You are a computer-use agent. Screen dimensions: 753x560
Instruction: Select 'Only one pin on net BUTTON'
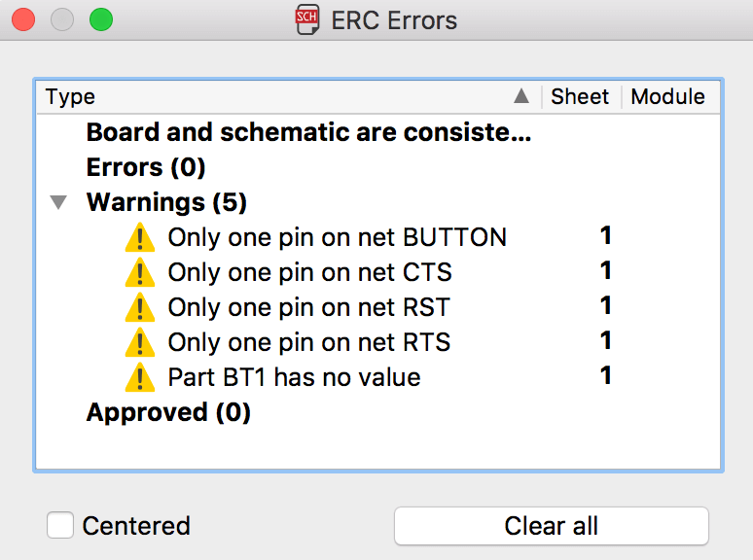337,237
